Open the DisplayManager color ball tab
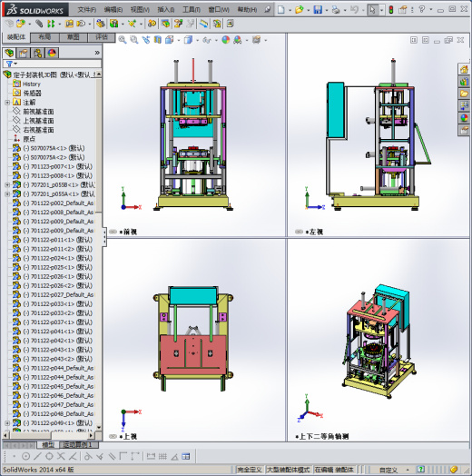 (x=52, y=53)
